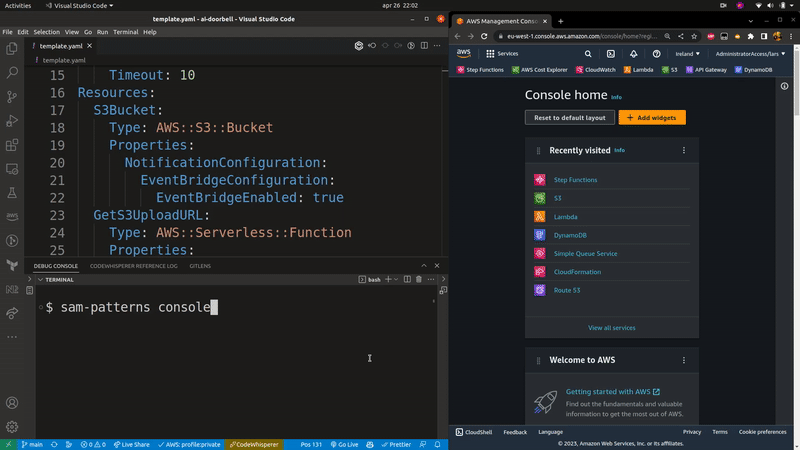Open Activities overview on Ubuntu
The width and height of the screenshot is (800, 450).
pyautogui.click(x=18, y=6)
